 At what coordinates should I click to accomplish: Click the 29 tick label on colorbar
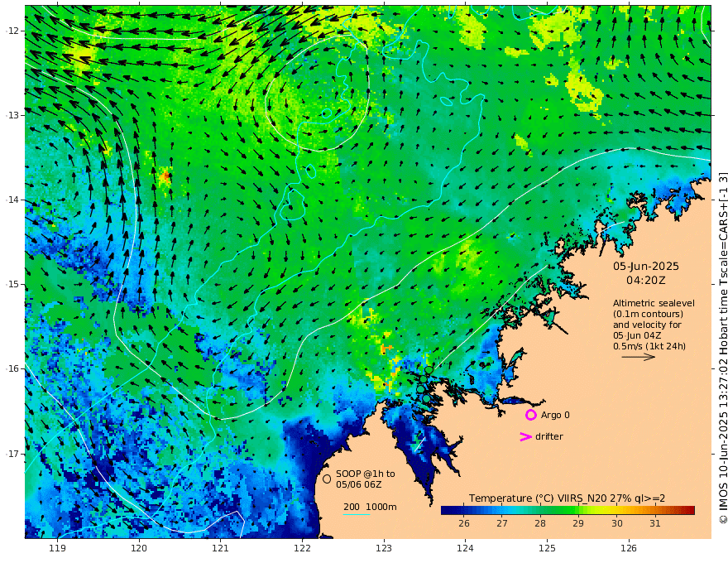pos(578,523)
